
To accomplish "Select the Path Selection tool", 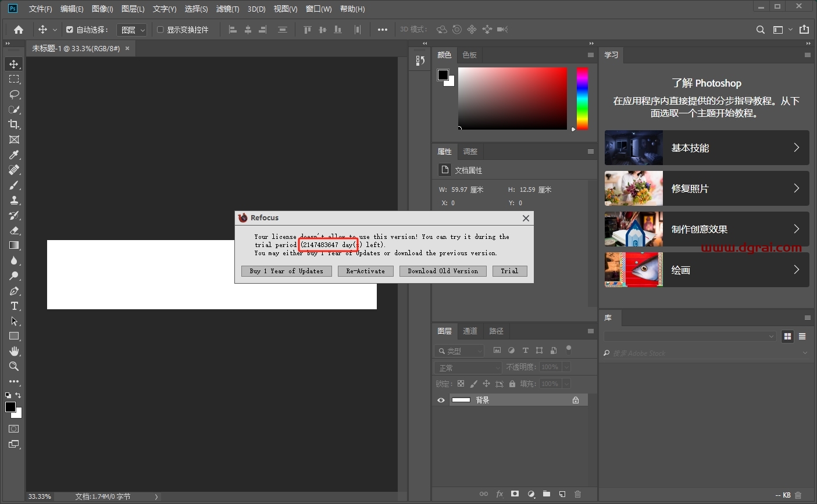I will pyautogui.click(x=14, y=321).
